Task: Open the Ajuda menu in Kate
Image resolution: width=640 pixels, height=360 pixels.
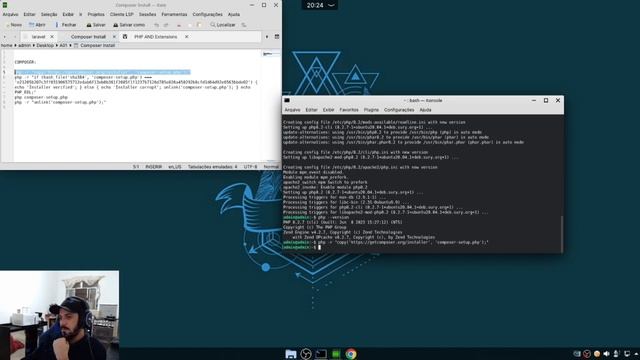Action: click(x=234, y=14)
